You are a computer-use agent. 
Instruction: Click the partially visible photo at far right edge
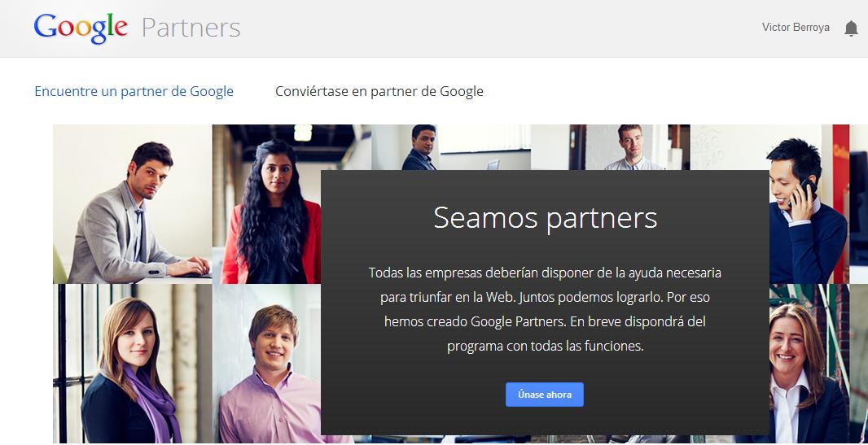[858, 204]
